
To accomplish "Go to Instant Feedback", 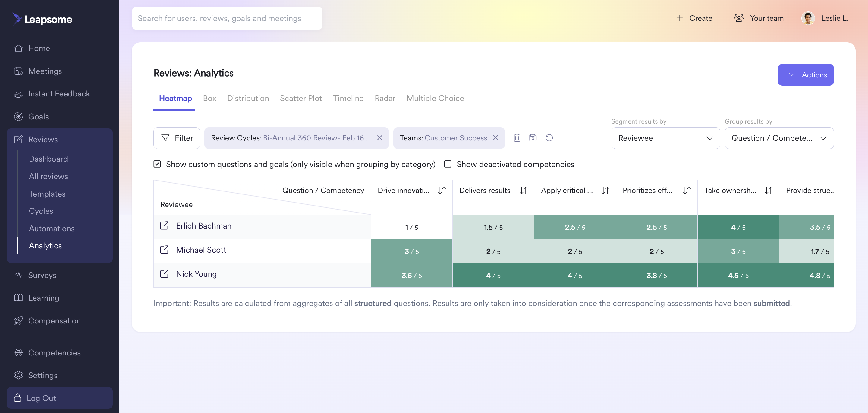I will (52, 94).
